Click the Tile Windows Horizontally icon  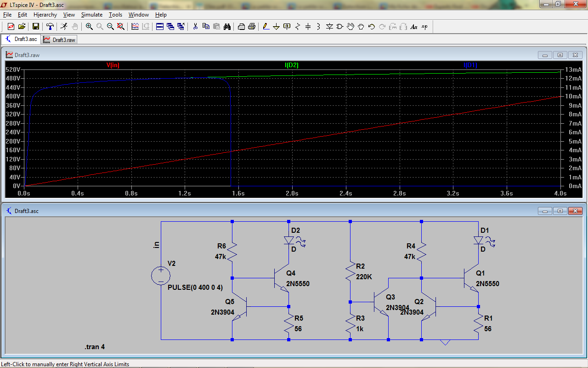[x=160, y=27]
